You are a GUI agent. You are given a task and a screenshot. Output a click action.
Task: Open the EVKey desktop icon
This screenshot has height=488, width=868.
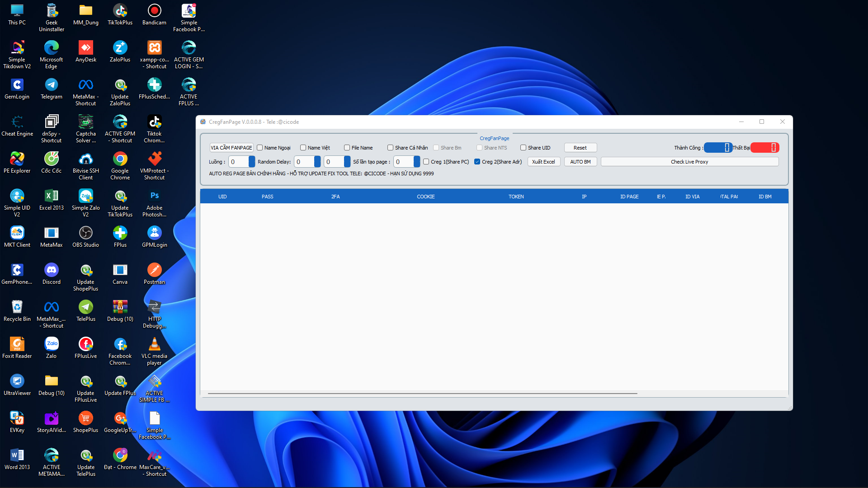tap(17, 422)
